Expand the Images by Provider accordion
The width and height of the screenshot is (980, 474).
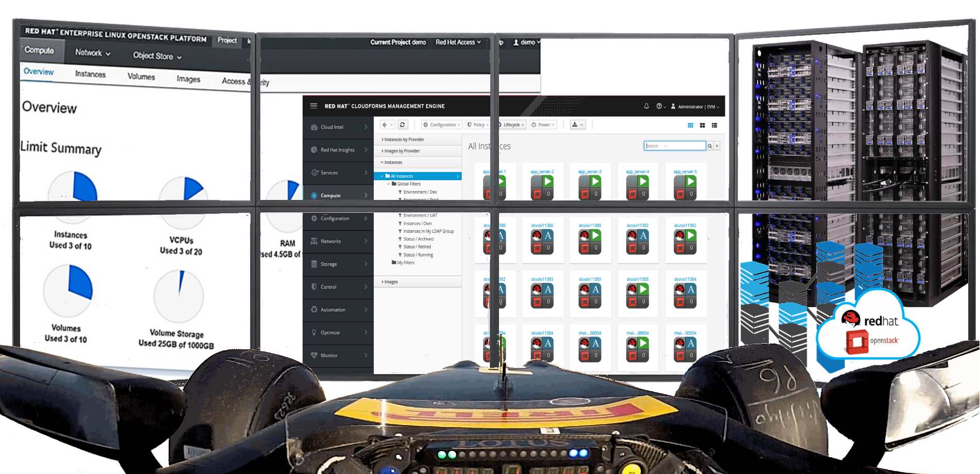418,151
